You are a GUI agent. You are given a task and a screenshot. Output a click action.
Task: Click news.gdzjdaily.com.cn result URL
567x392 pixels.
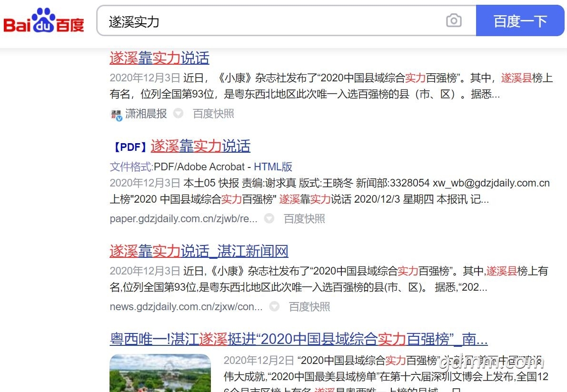tap(186, 307)
